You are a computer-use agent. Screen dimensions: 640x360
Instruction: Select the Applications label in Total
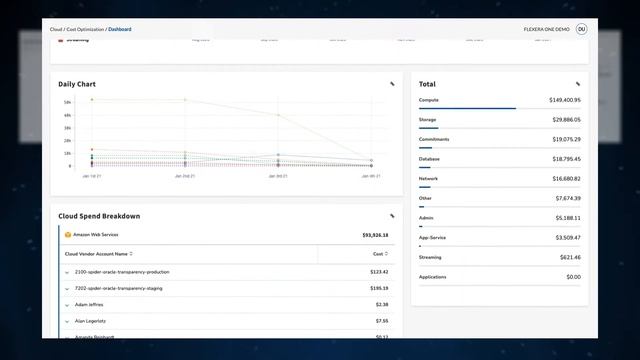coord(433,277)
